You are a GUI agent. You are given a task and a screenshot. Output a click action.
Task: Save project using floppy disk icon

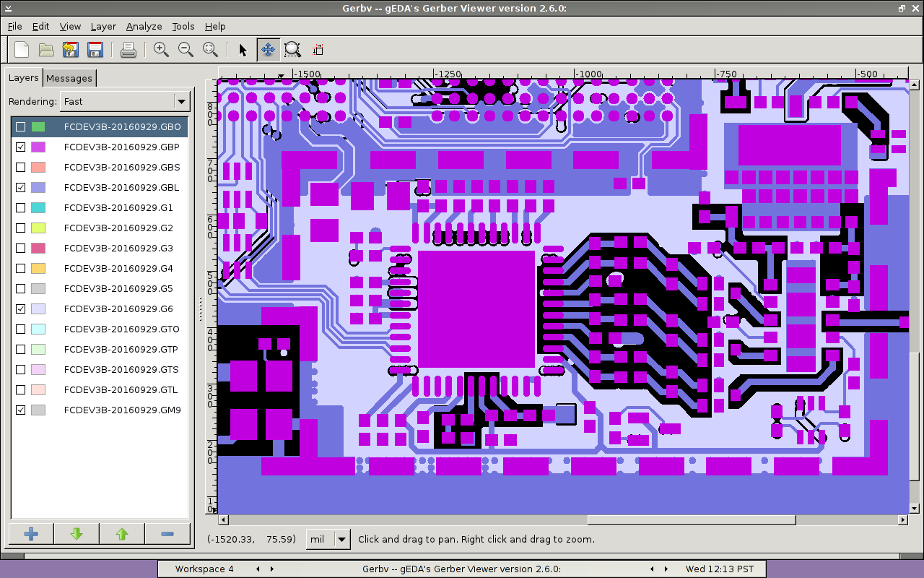click(x=95, y=50)
